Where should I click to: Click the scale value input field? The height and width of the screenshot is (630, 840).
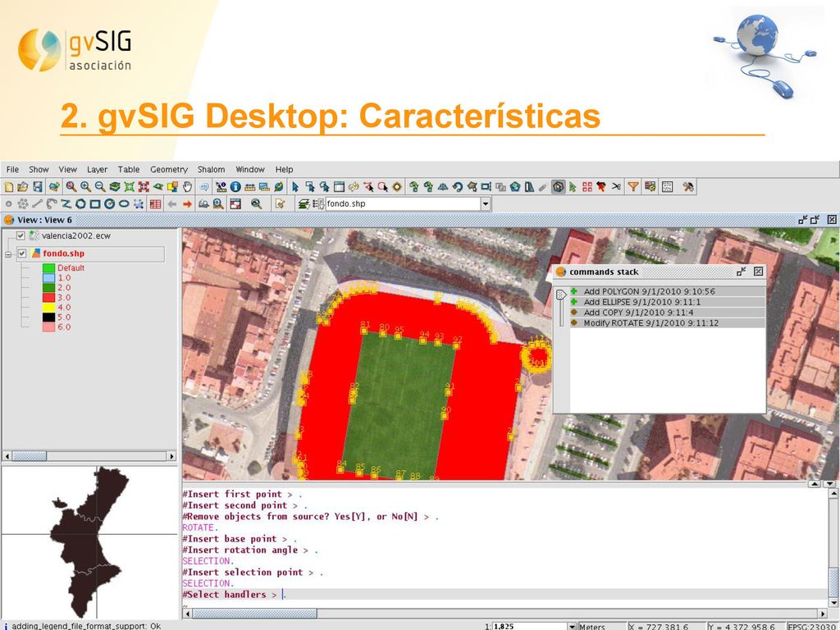pyautogui.click(x=529, y=626)
